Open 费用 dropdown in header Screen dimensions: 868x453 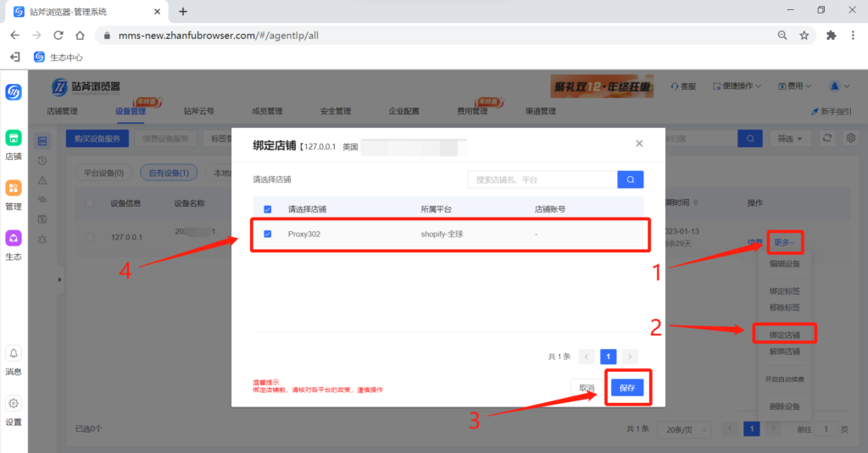[x=795, y=86]
